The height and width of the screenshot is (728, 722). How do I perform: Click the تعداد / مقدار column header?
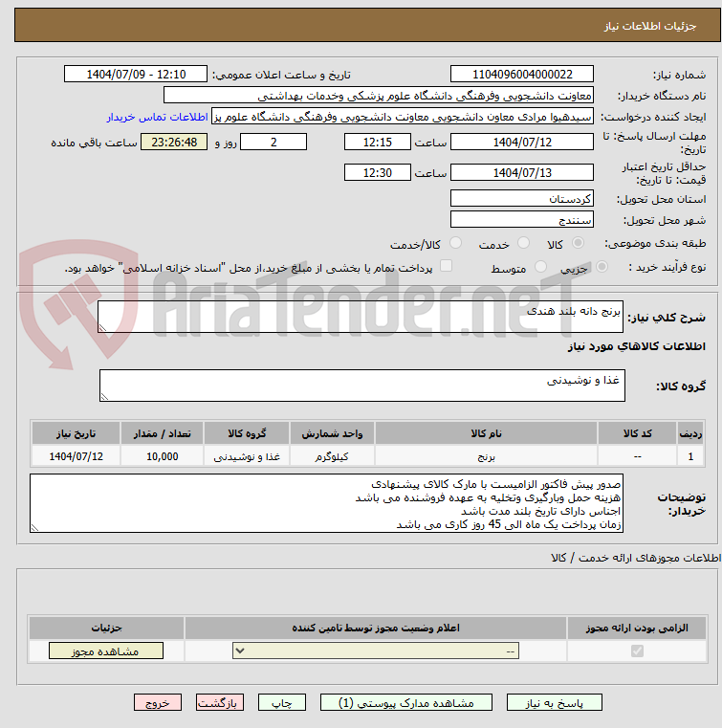pos(162,433)
